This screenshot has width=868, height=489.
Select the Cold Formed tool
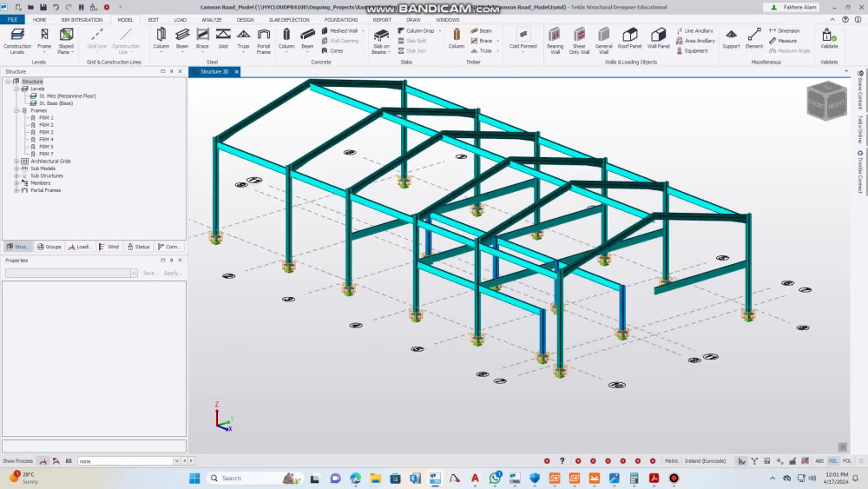pyautogui.click(x=523, y=39)
